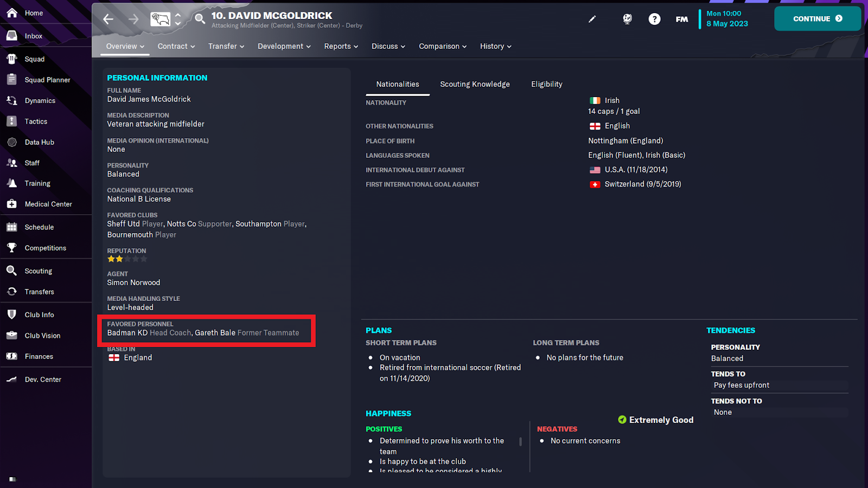Open the Club Vision icon

tap(12, 336)
